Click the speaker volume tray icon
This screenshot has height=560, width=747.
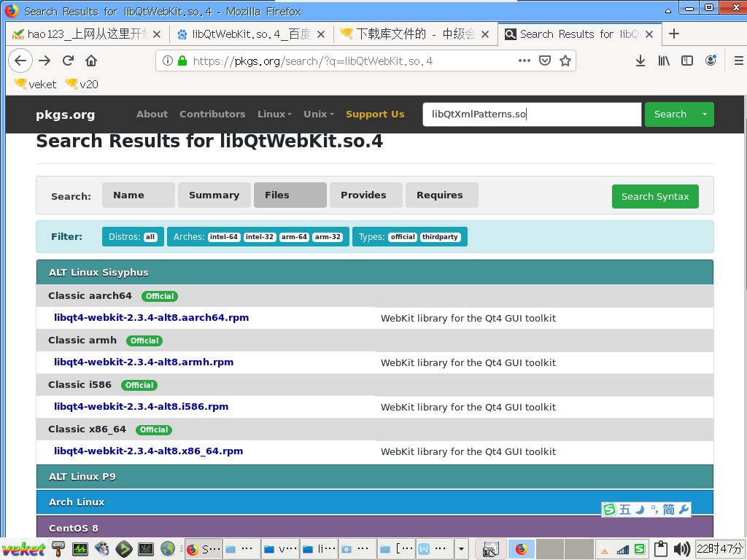(682, 549)
